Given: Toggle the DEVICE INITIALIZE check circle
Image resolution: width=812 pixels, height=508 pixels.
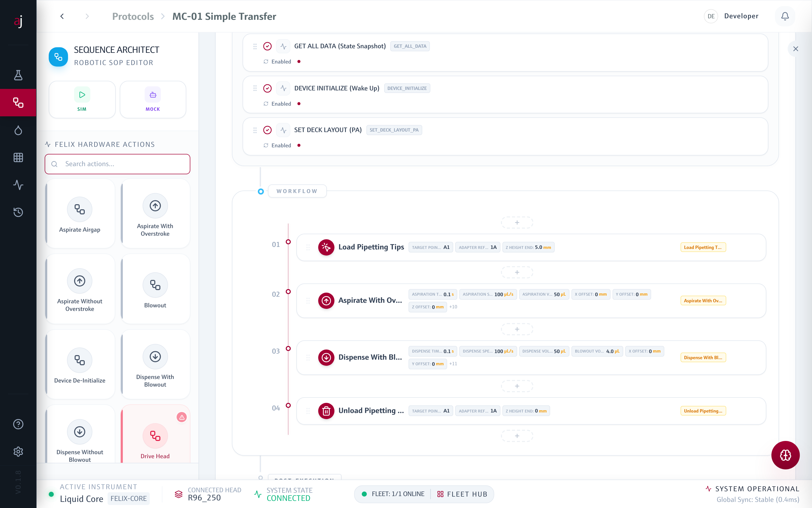Looking at the screenshot, I should [267, 88].
